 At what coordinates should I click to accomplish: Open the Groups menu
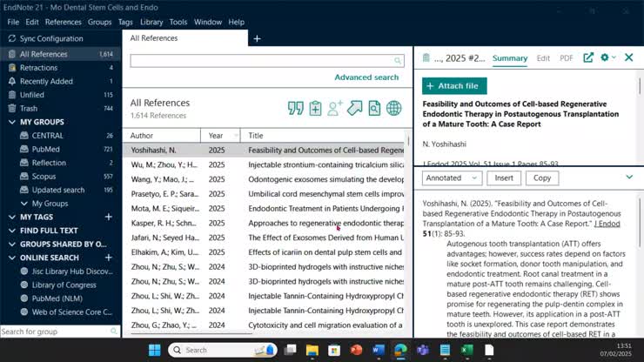(99, 22)
